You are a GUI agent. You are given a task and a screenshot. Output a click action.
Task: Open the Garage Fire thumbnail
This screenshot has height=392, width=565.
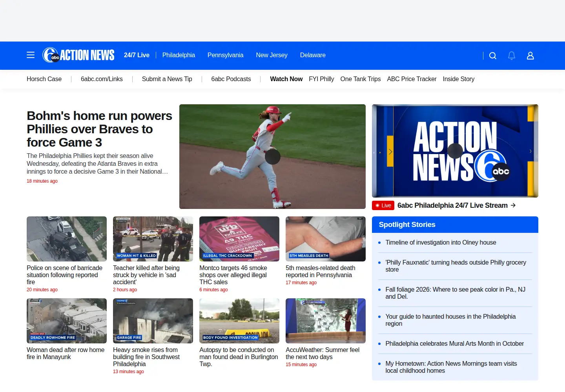[153, 321]
